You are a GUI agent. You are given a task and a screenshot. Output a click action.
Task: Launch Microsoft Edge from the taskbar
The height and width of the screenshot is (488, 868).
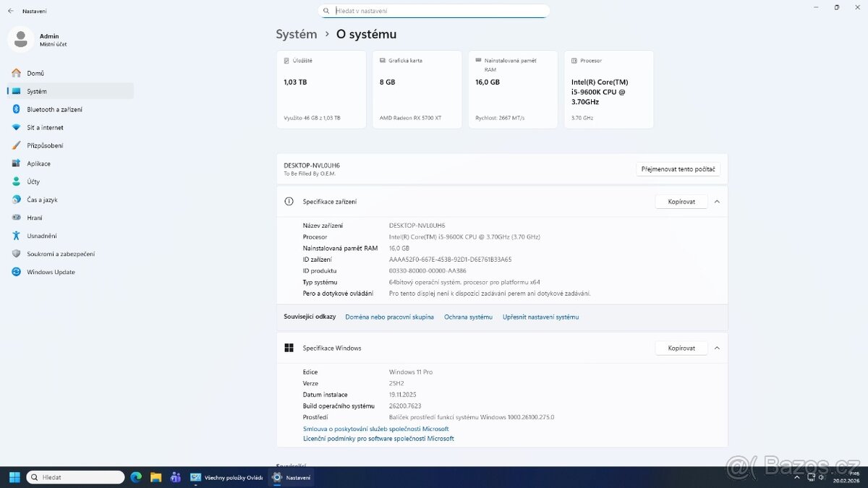pyautogui.click(x=137, y=477)
